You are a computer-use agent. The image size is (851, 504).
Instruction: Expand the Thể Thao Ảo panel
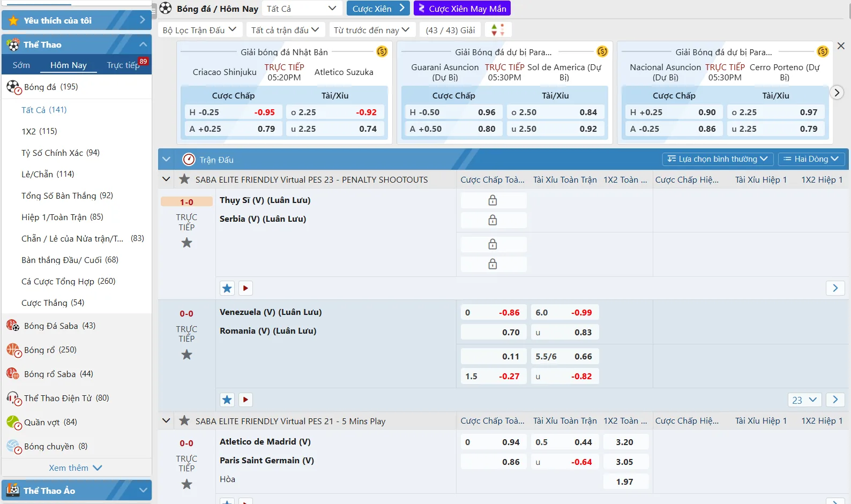(x=143, y=490)
